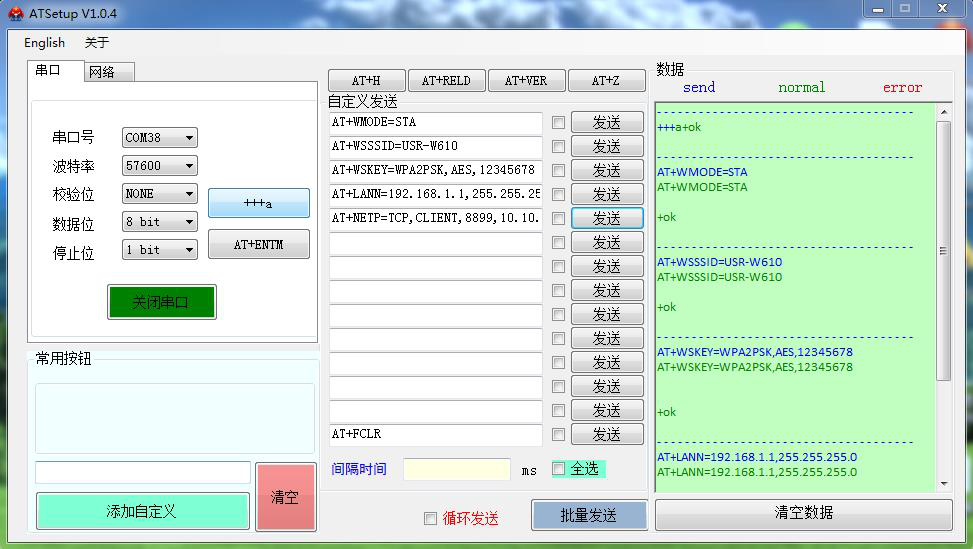This screenshot has height=549, width=973.
Task: Maximize the ATSetup window
Action: (x=905, y=9)
